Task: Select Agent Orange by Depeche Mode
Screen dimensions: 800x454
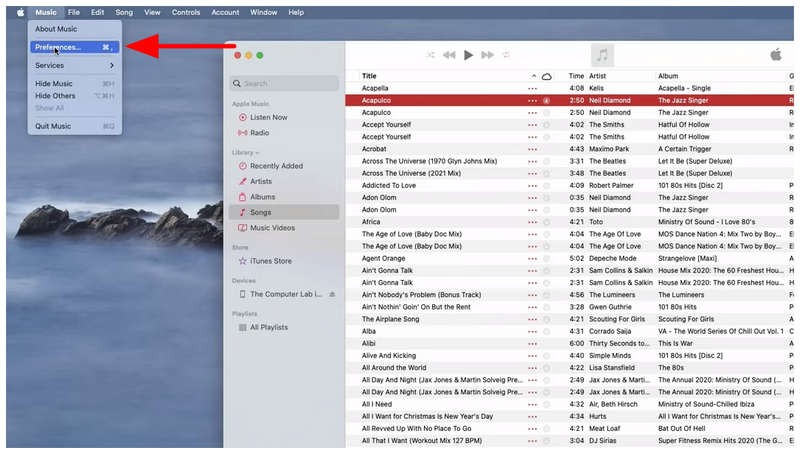Action: (569, 259)
